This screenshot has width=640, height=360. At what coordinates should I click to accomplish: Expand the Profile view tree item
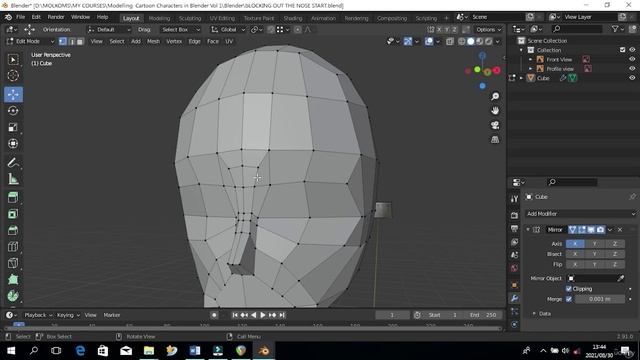531,69
